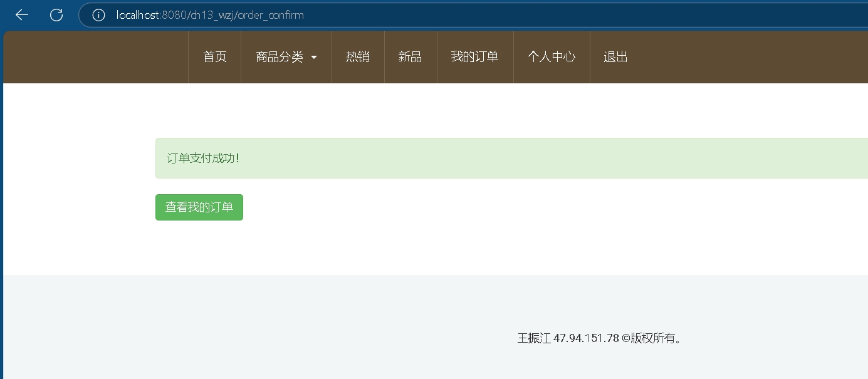Click the browser back arrow
This screenshot has width=868, height=379.
(x=22, y=15)
